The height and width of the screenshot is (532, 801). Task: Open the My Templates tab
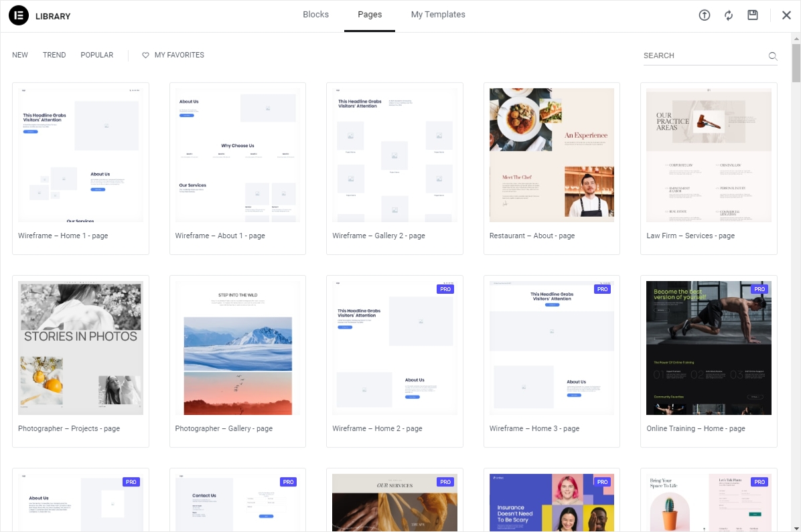pyautogui.click(x=438, y=14)
